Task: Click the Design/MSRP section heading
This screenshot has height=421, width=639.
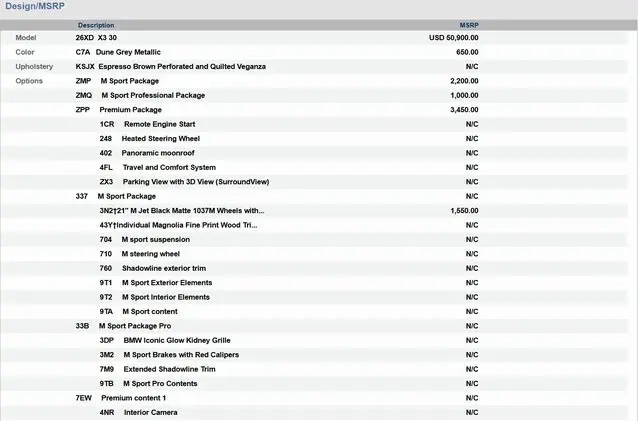Action: click(34, 7)
